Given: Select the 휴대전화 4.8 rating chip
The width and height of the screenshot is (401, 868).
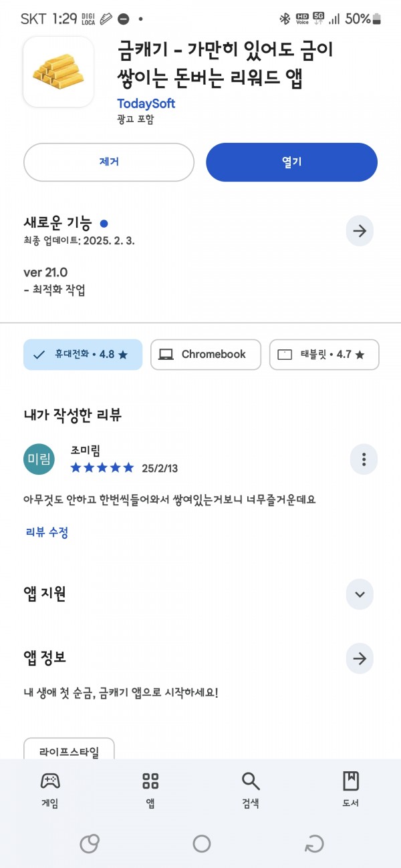Looking at the screenshot, I should coord(83,355).
